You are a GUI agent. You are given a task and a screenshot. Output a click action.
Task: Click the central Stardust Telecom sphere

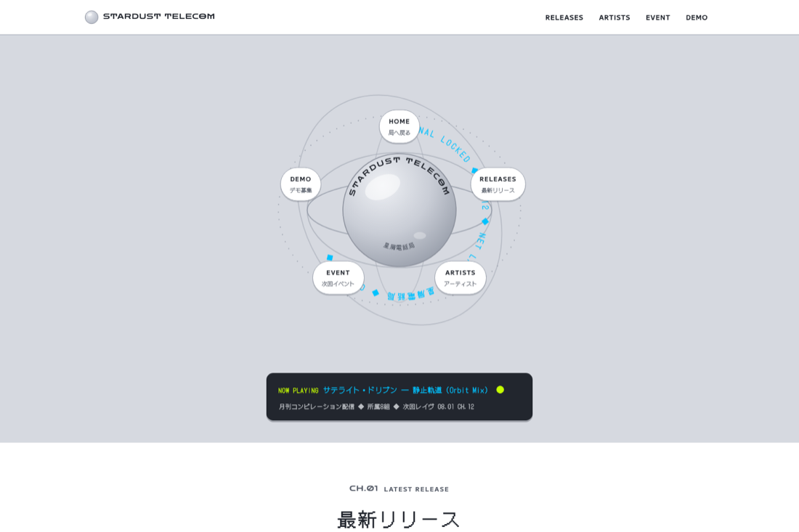(x=399, y=210)
